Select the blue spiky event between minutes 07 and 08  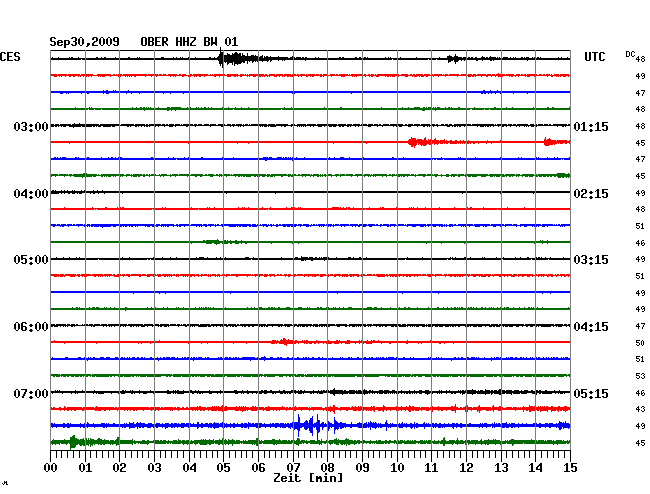317,426
